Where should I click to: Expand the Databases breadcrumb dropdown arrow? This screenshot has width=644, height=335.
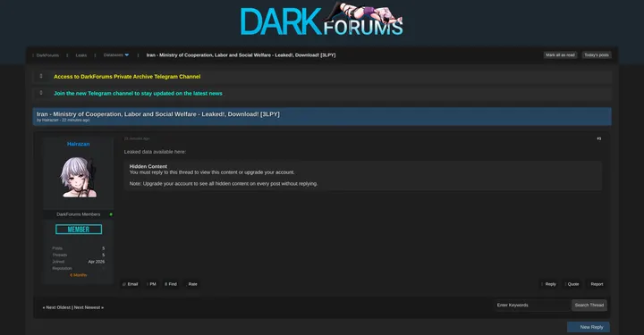tap(126, 55)
